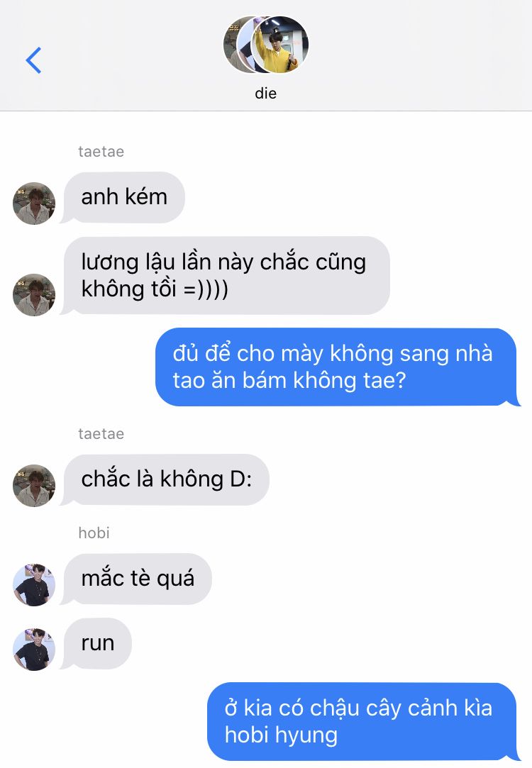Tap hobi's avatar beside "run" message
This screenshot has height=768, width=532.
(x=34, y=650)
